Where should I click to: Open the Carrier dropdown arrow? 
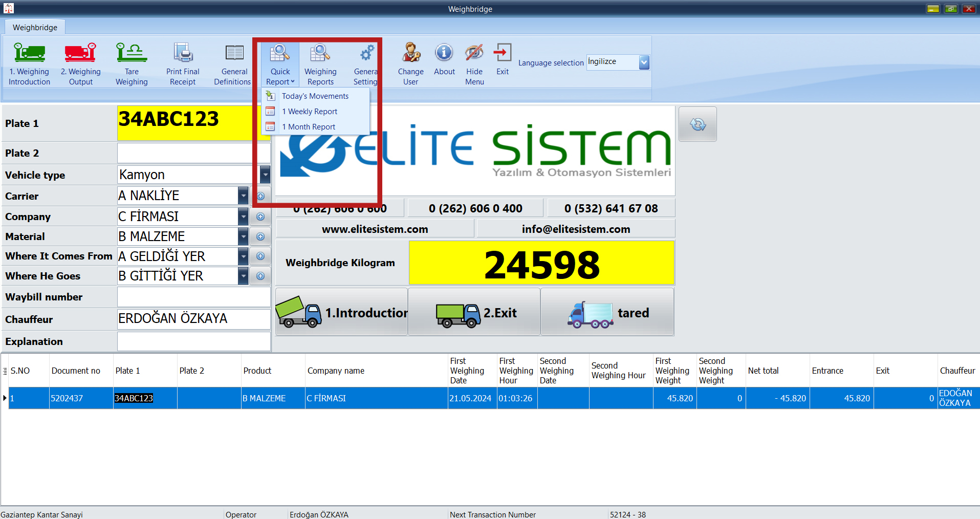(x=243, y=196)
